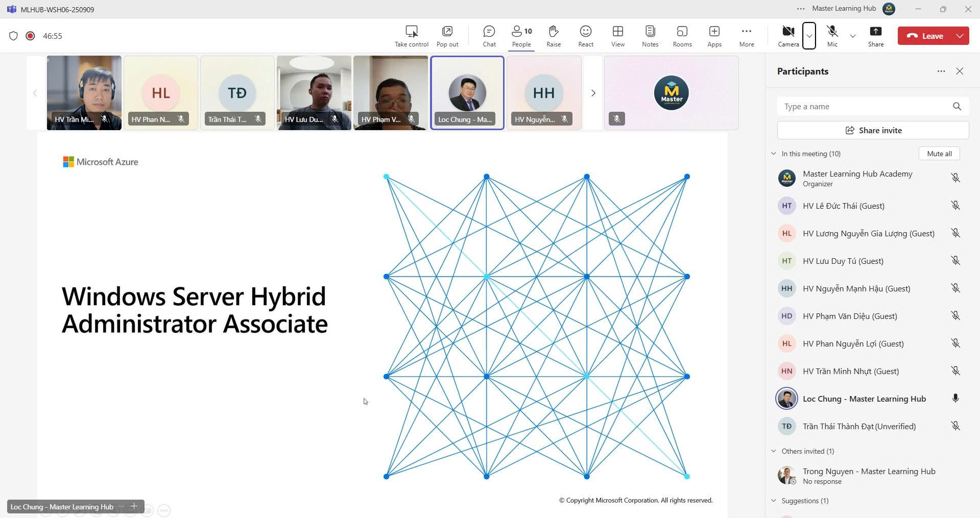
Task: Toggle the Camera on
Action: 788,36
